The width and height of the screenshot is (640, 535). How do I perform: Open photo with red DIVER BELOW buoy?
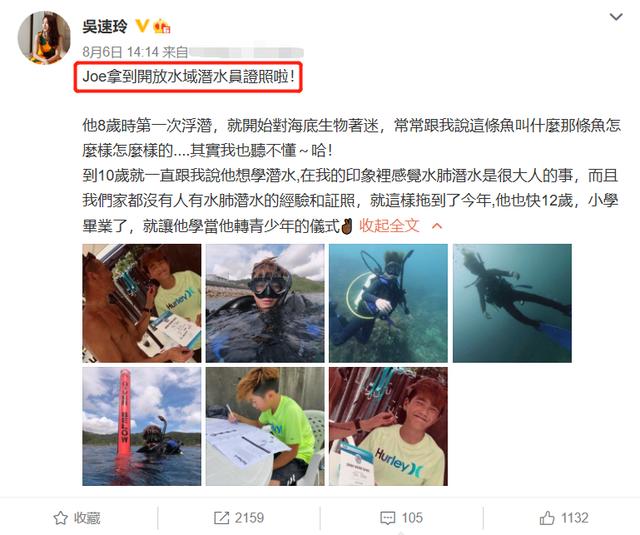(142, 426)
